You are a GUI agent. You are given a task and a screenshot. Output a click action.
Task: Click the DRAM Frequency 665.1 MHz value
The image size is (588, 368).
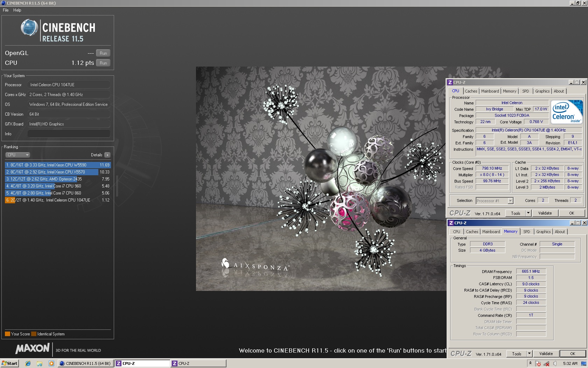pyautogui.click(x=531, y=272)
